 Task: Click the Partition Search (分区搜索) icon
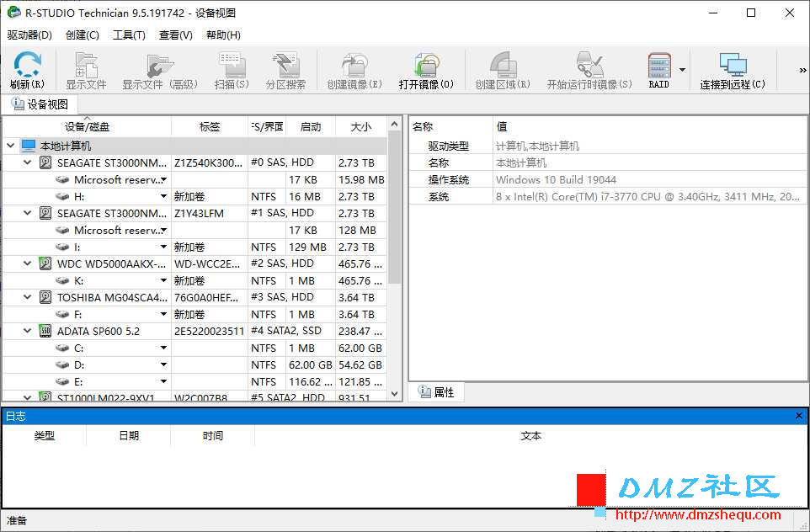coord(285,70)
